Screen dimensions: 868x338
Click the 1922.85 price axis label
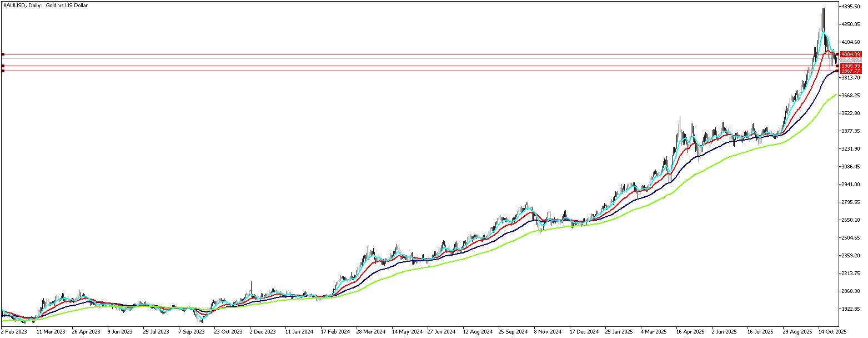(851, 309)
